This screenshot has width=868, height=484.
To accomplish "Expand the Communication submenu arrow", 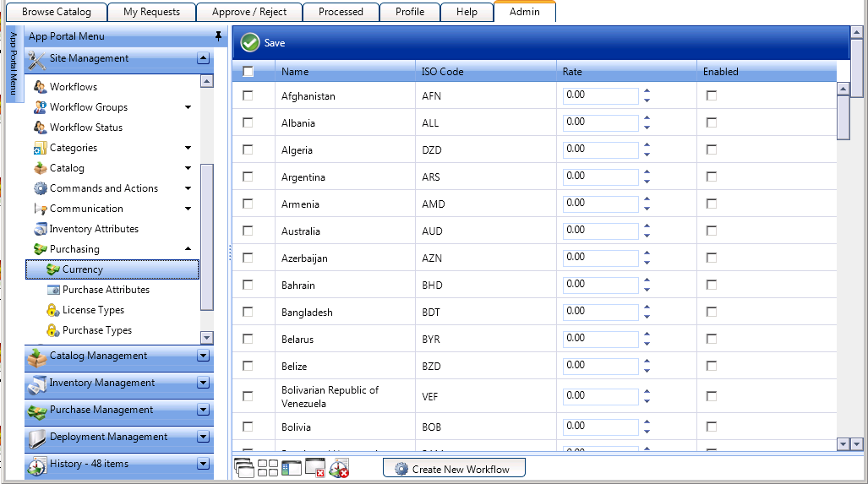I will point(188,209).
